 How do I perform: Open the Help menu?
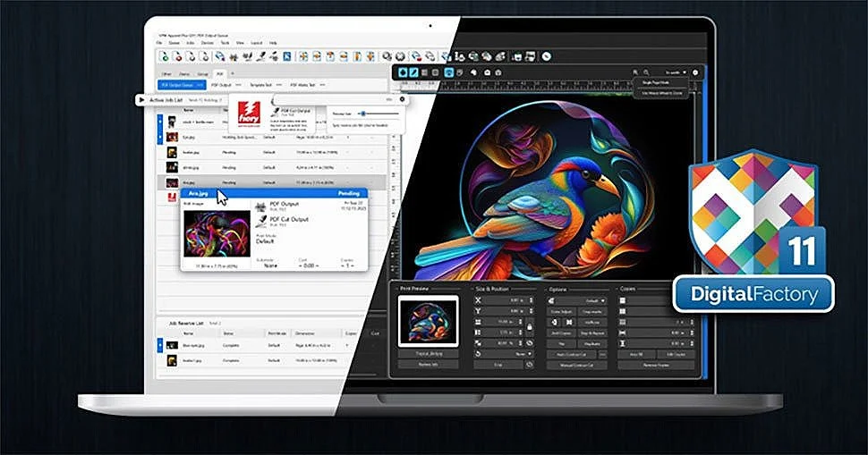click(273, 43)
